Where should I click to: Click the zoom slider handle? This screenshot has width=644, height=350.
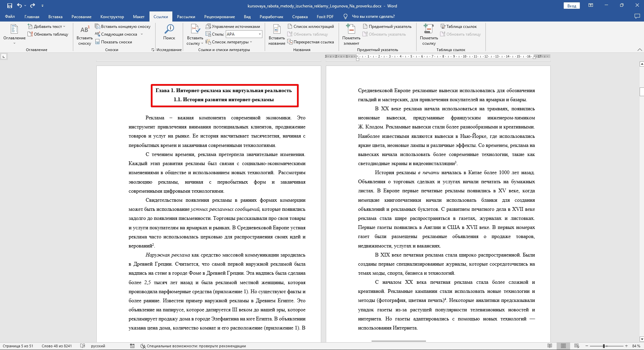point(604,346)
